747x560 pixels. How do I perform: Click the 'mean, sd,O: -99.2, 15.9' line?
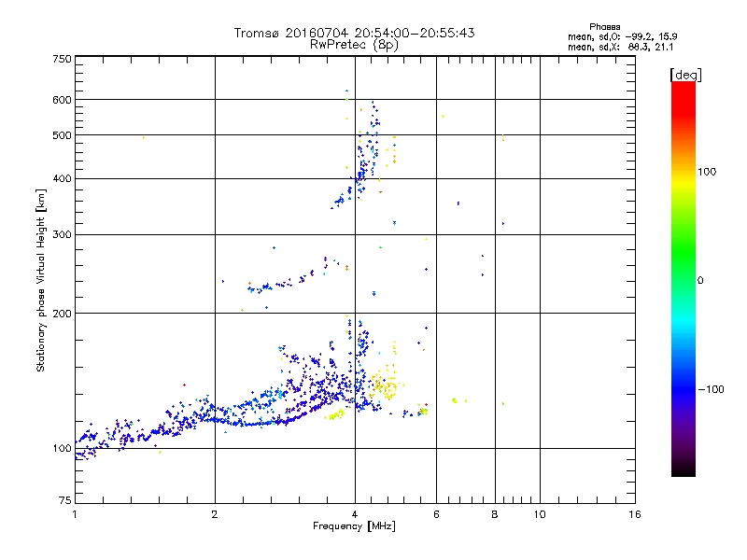pos(622,36)
